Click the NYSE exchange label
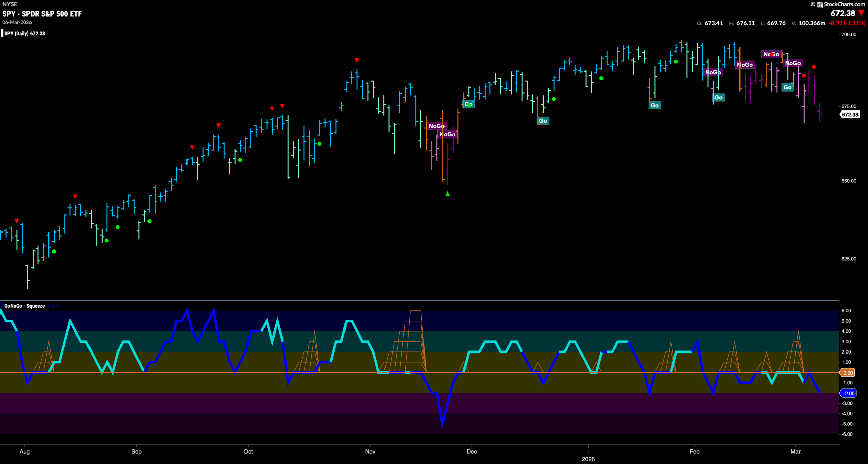The width and height of the screenshot is (868, 464). point(10,4)
